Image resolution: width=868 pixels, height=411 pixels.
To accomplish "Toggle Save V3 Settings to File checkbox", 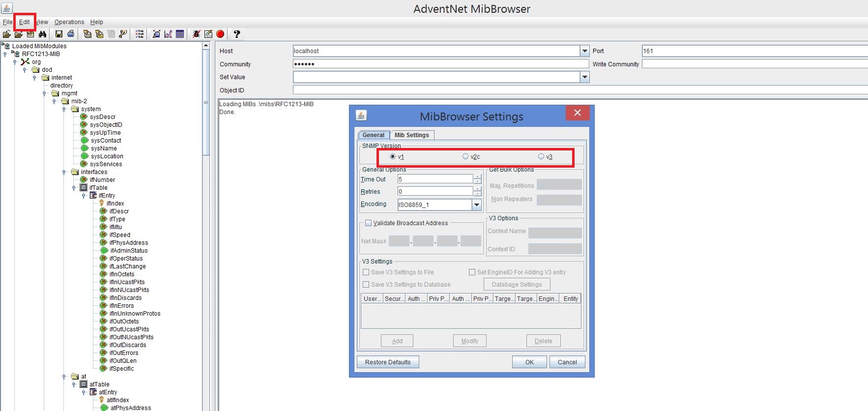I will (366, 272).
